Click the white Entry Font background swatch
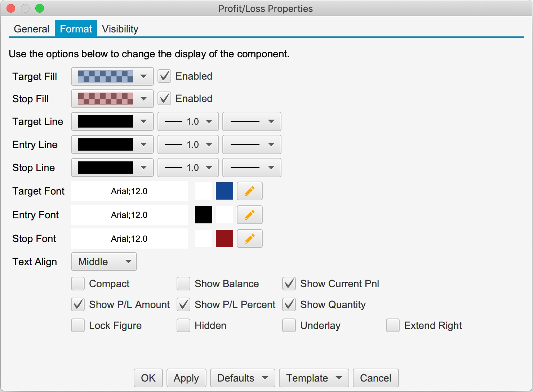The width and height of the screenshot is (533, 392). [x=225, y=215]
